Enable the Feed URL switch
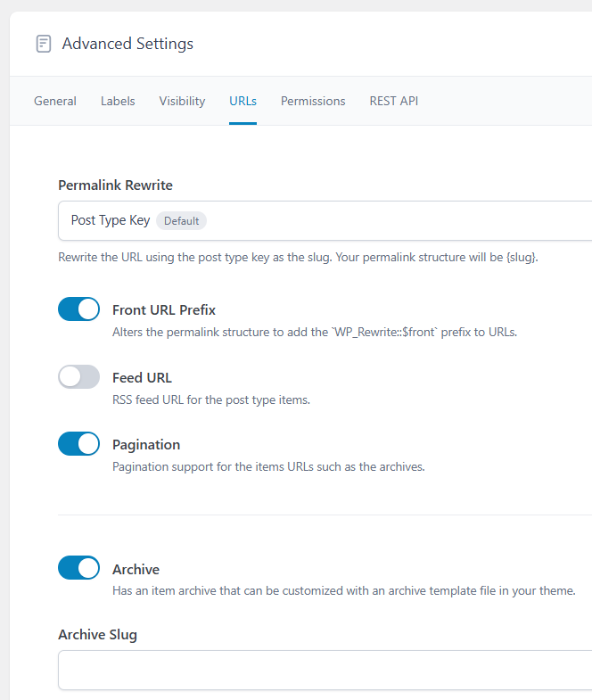 [78, 377]
